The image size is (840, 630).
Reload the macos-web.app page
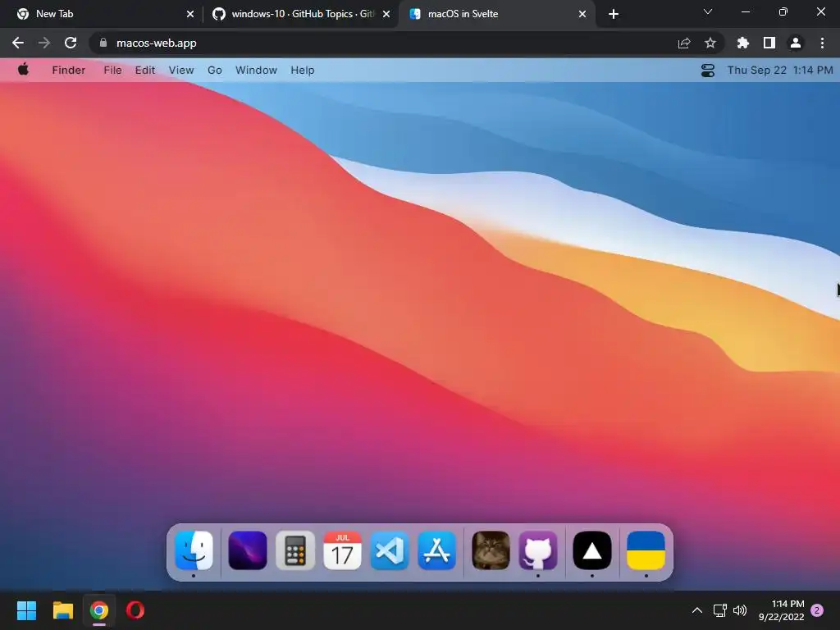tap(71, 43)
